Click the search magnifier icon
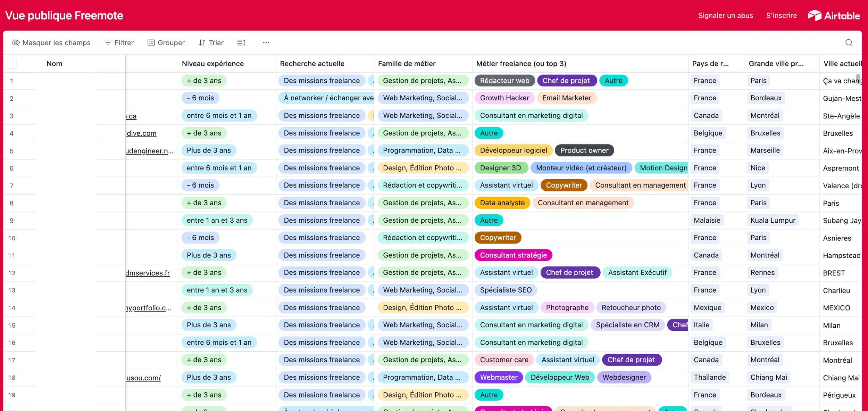Screen dimensions: 868x411 pyautogui.click(x=849, y=43)
